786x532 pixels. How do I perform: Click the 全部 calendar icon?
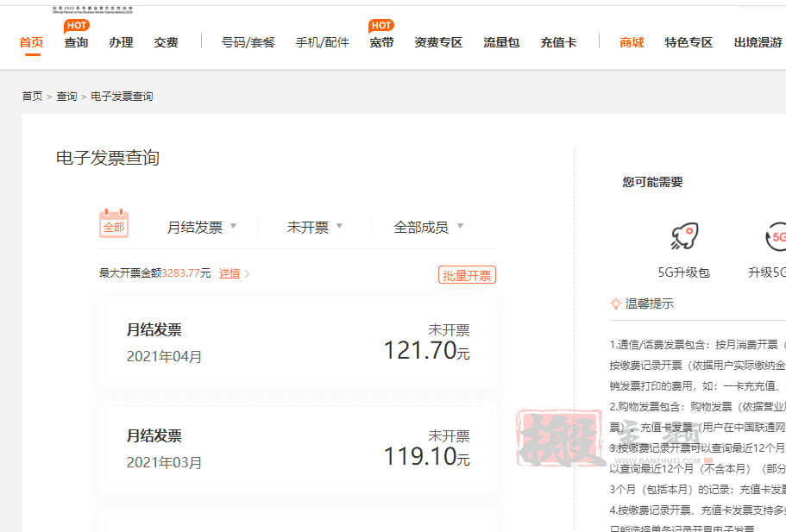[x=114, y=223]
